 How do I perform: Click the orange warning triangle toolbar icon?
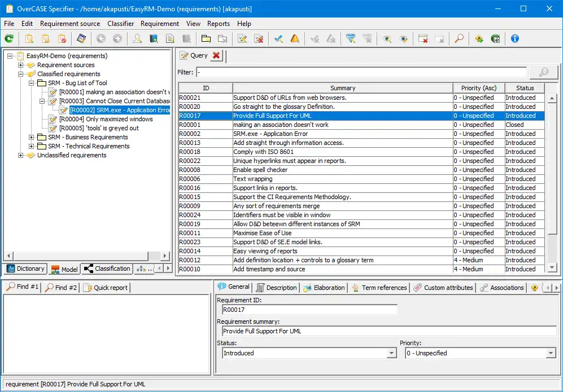coord(295,39)
